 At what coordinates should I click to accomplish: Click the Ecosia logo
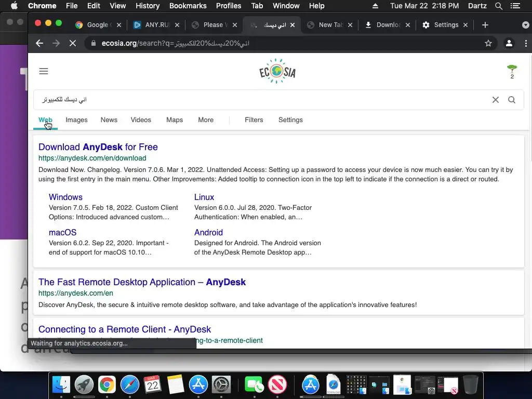pos(277,71)
